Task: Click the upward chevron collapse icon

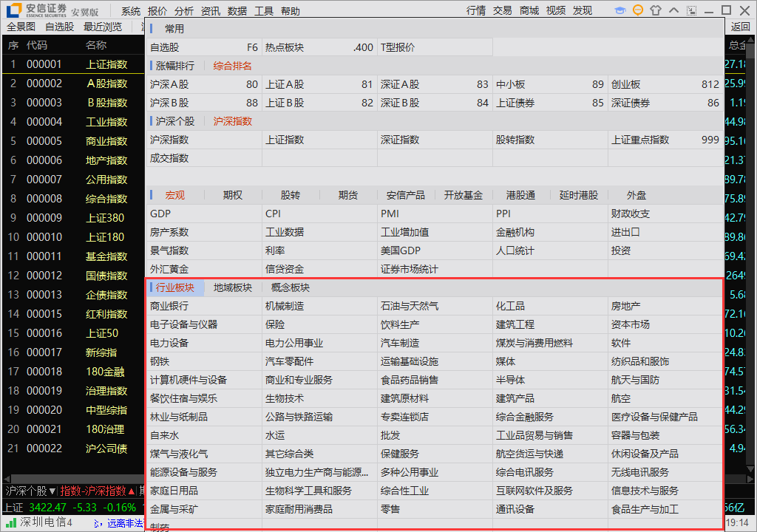Action: tap(673, 10)
